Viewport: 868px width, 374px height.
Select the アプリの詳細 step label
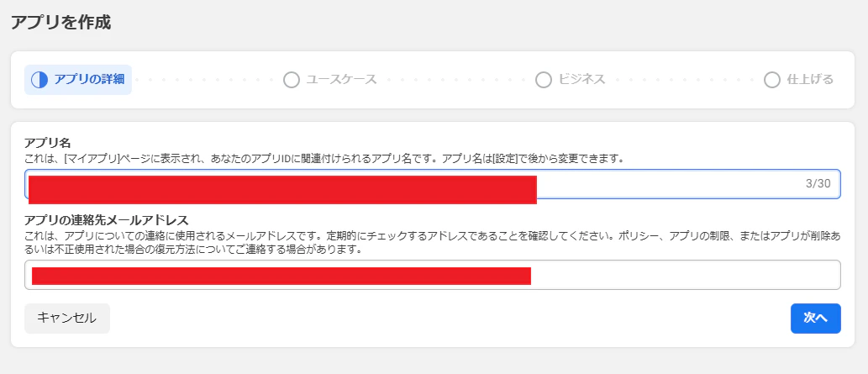(89, 80)
